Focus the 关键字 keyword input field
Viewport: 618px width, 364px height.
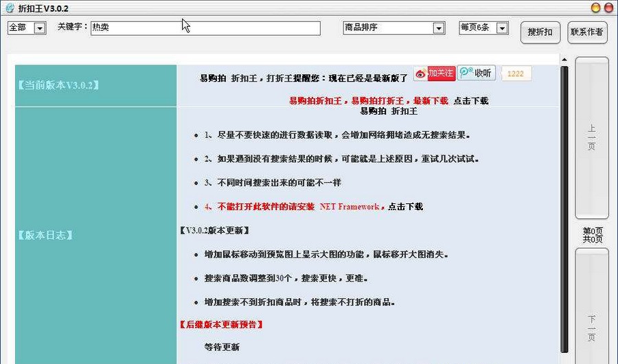(205, 28)
